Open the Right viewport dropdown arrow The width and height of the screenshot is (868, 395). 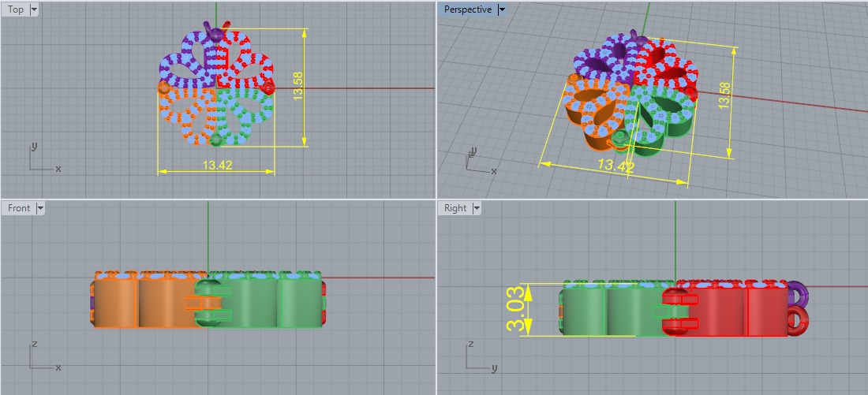tap(476, 208)
